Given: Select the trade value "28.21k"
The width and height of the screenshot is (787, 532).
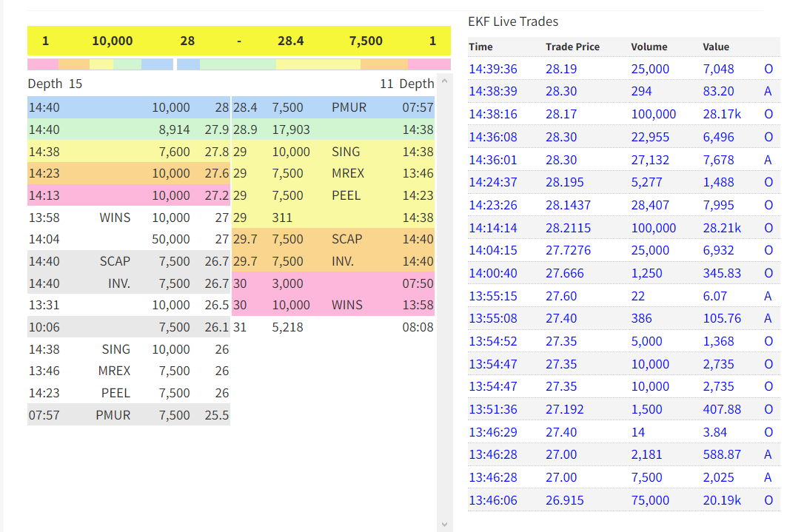Looking at the screenshot, I should point(722,228).
